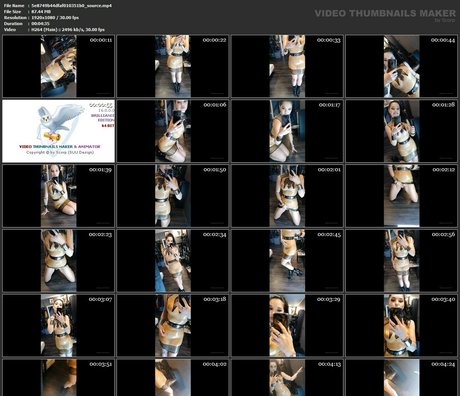Click the thumbnail timestamped 00:01:06
This screenshot has width=460, height=396.
click(173, 131)
